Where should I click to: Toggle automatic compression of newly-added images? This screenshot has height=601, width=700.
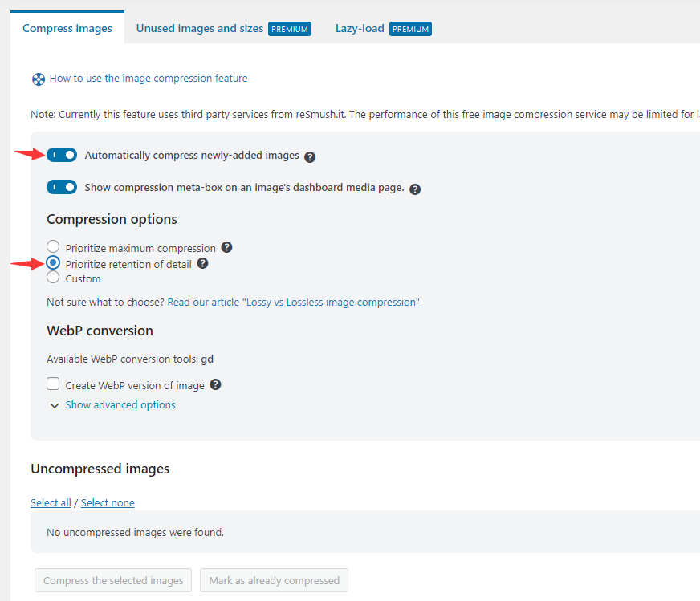[x=62, y=154]
